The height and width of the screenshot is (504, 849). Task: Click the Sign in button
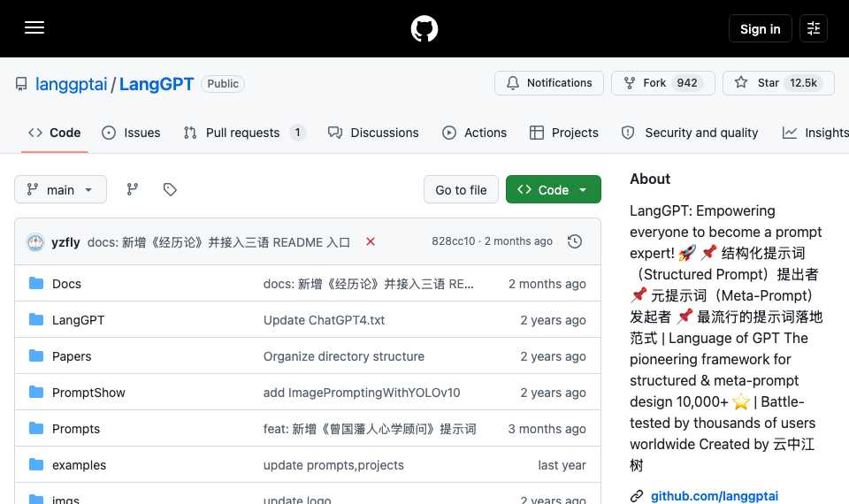click(x=761, y=28)
